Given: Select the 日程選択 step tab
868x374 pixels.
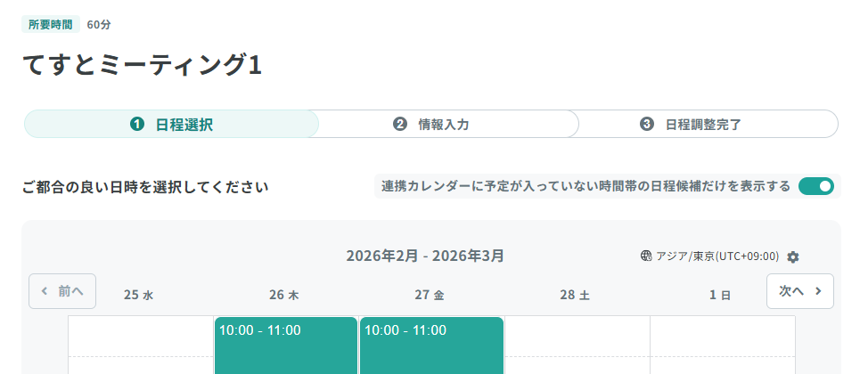Looking at the screenshot, I should point(171,125).
